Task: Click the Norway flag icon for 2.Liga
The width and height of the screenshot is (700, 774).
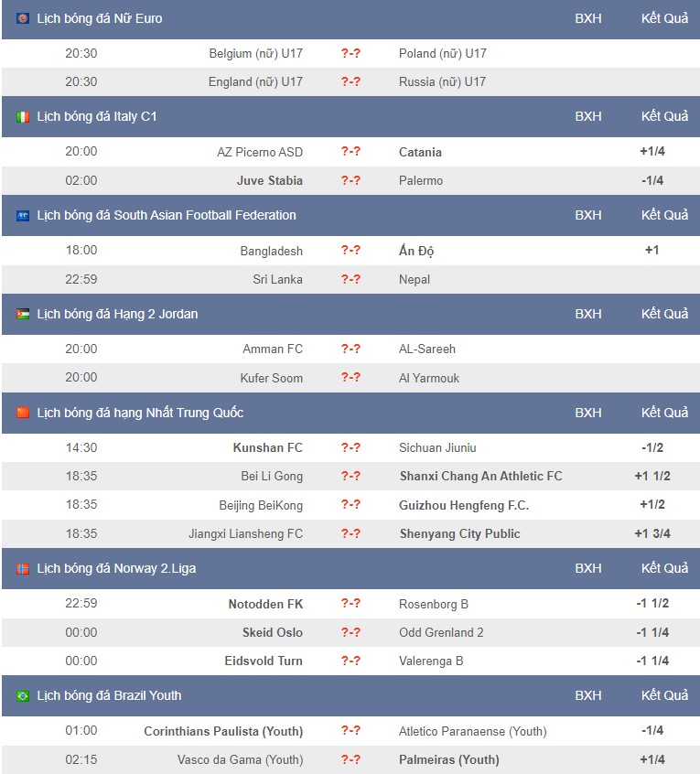Action: pyautogui.click(x=23, y=569)
